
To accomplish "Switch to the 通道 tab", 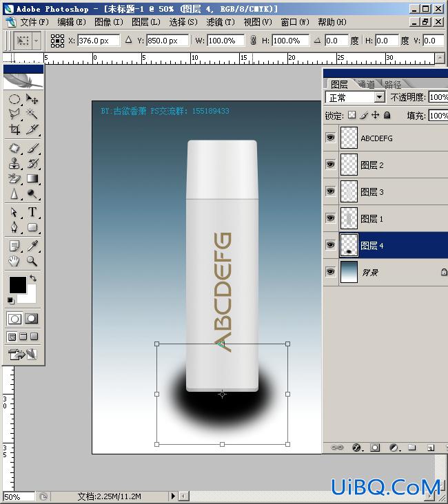I will click(x=367, y=85).
